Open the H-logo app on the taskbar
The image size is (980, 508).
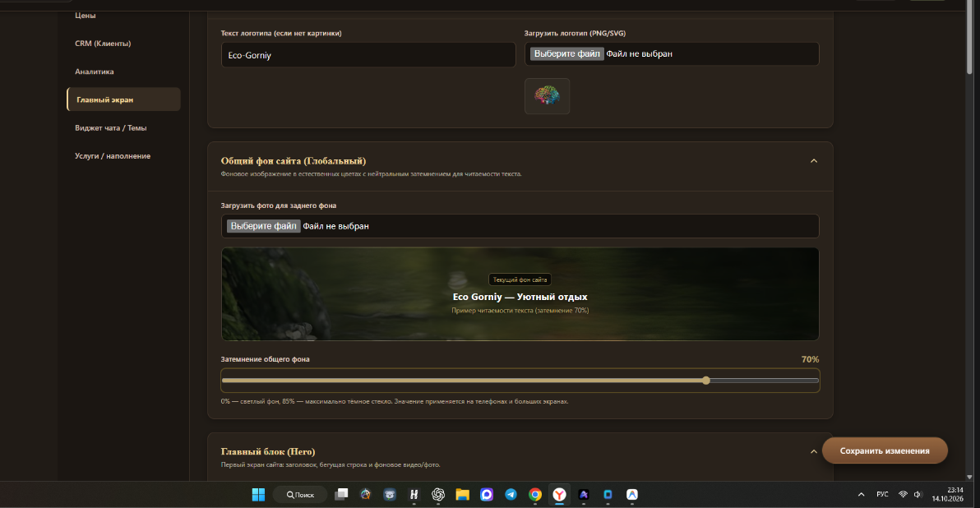pos(414,495)
